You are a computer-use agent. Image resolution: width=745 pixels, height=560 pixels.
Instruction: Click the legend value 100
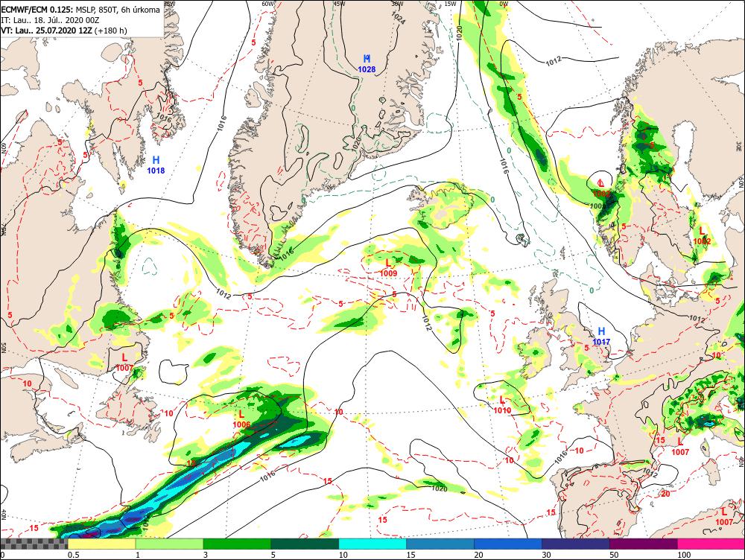pos(684,555)
